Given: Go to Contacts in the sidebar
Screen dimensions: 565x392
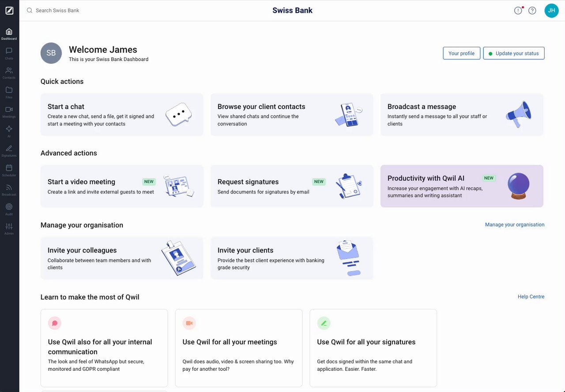Looking at the screenshot, I should tap(9, 72).
